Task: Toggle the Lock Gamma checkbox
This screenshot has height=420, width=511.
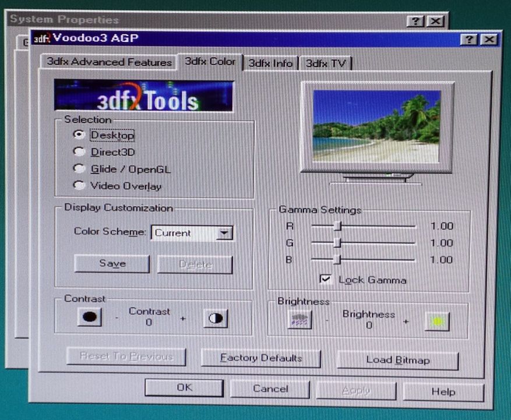Action: point(325,279)
